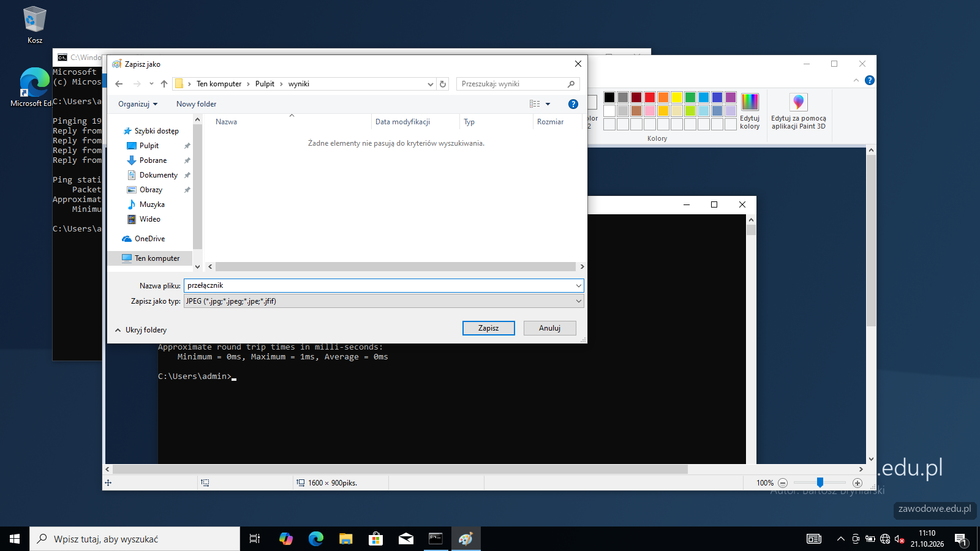Open Microsoft Store from taskbar
The height and width of the screenshot is (551, 980).
pos(376,539)
